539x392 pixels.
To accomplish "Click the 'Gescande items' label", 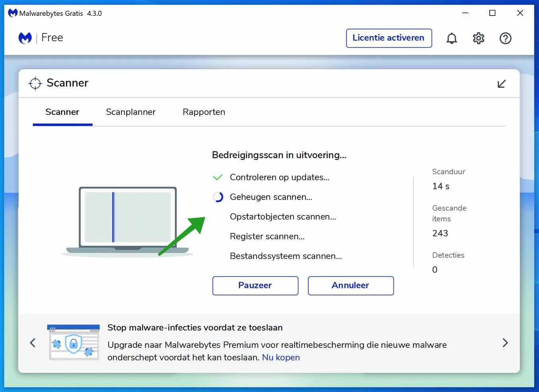I will pos(449,213).
